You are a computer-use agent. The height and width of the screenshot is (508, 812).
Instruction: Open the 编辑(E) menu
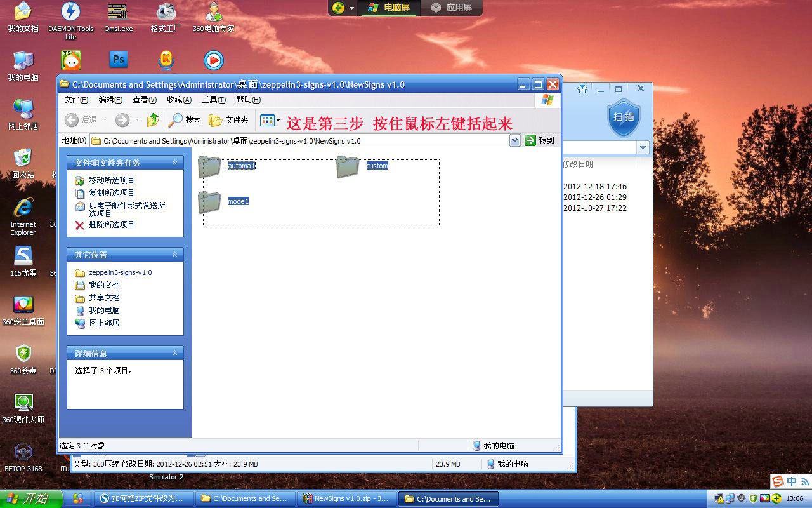point(110,100)
